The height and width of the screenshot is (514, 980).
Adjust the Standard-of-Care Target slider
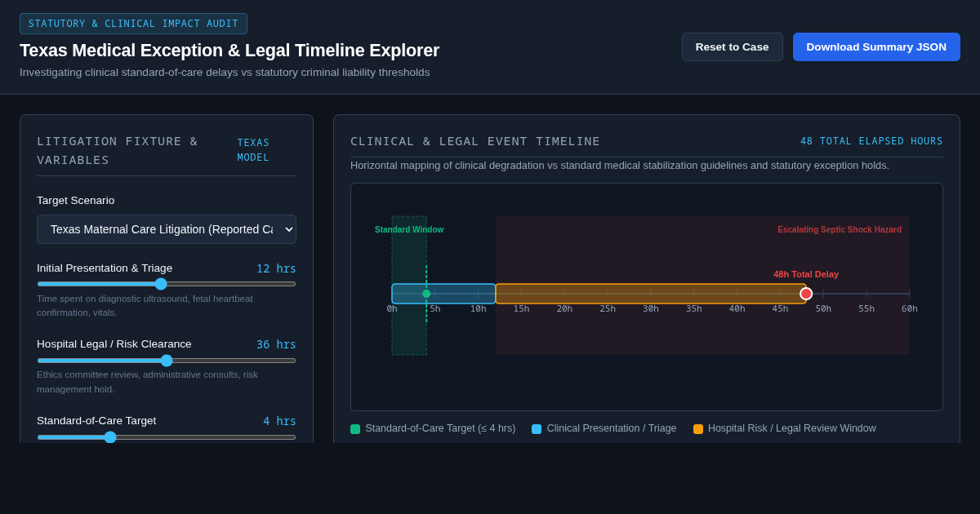[x=167, y=437]
